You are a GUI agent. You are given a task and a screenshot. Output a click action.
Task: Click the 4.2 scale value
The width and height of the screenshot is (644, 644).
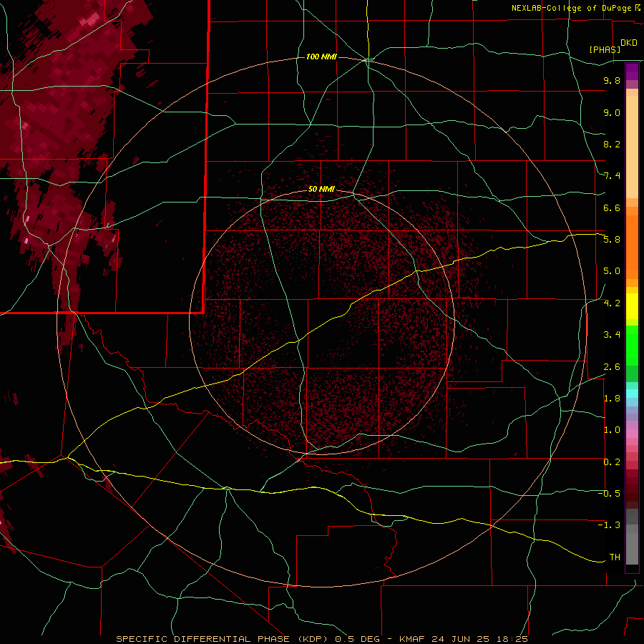(x=612, y=303)
